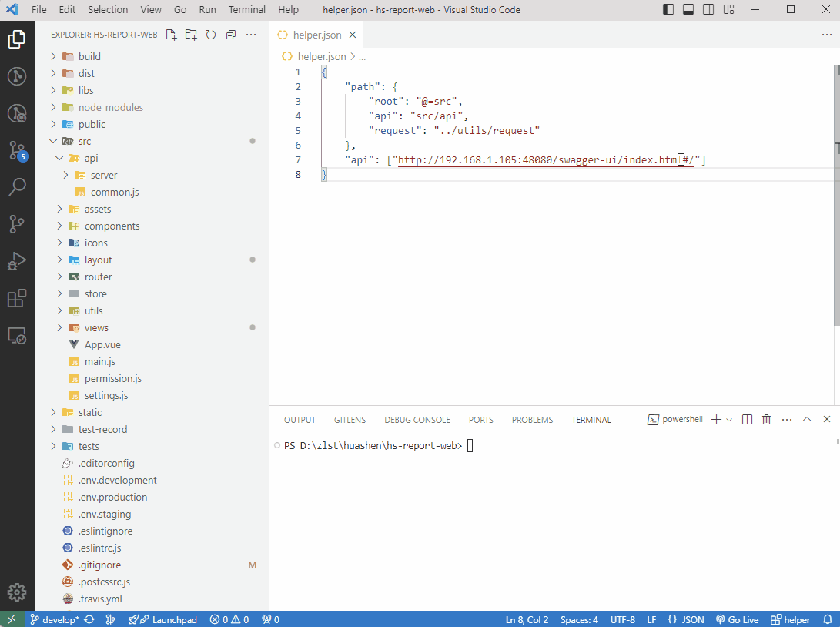Screen dimensions: 840x627
Task: Open Remote Explorer icon in activity bar
Action: pos(17,336)
